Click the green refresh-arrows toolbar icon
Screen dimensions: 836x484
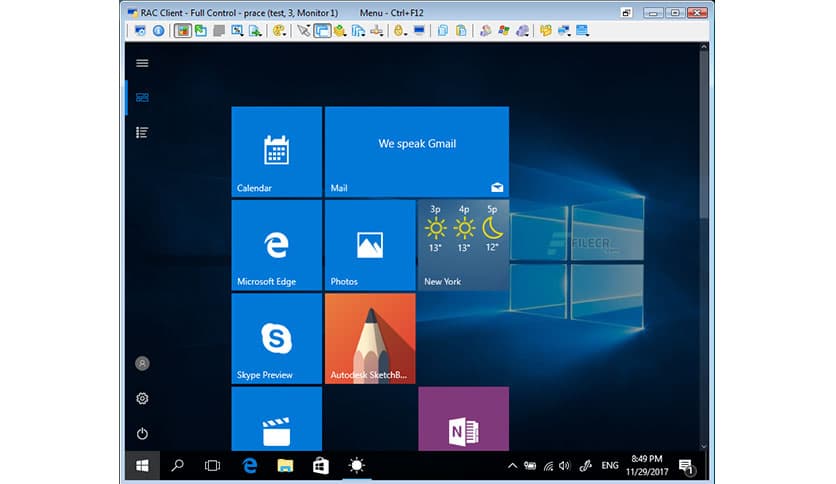(x=200, y=31)
